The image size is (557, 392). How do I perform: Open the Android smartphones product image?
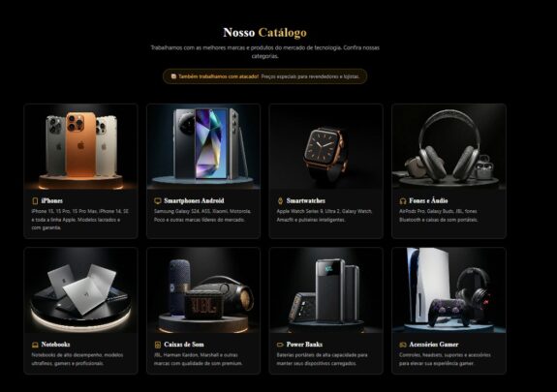203,147
